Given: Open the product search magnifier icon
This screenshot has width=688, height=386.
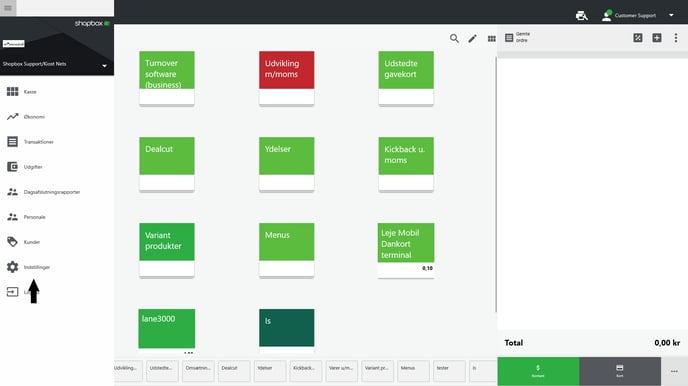Looking at the screenshot, I should coord(454,39).
